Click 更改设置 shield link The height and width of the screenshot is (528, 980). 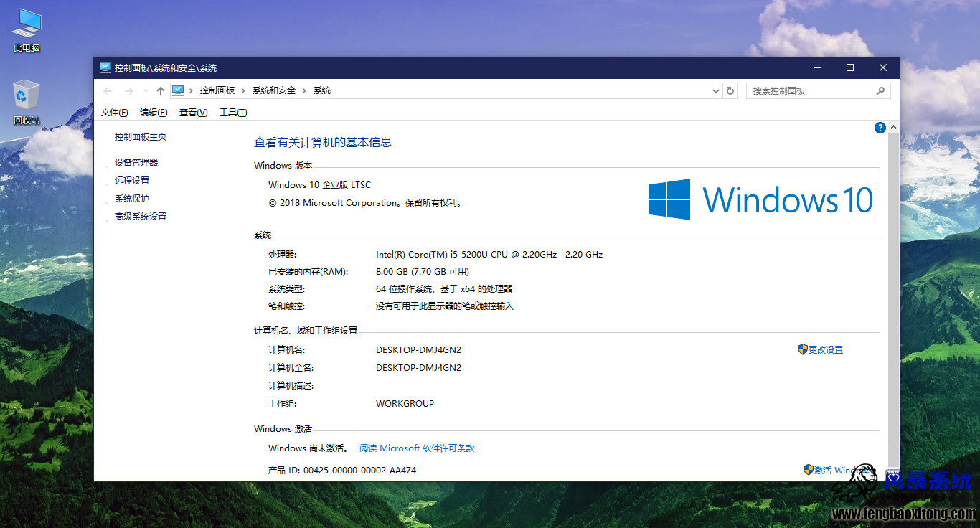[820, 350]
